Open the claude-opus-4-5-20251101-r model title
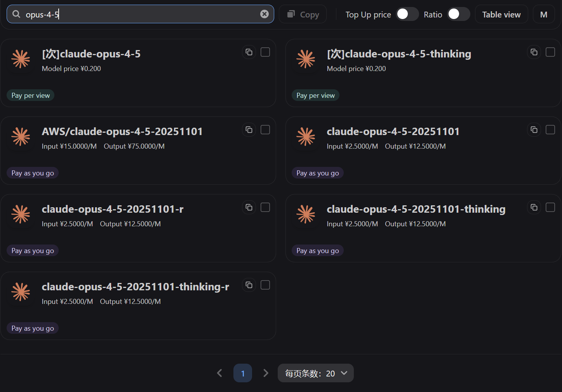The height and width of the screenshot is (392, 562). [x=113, y=209]
